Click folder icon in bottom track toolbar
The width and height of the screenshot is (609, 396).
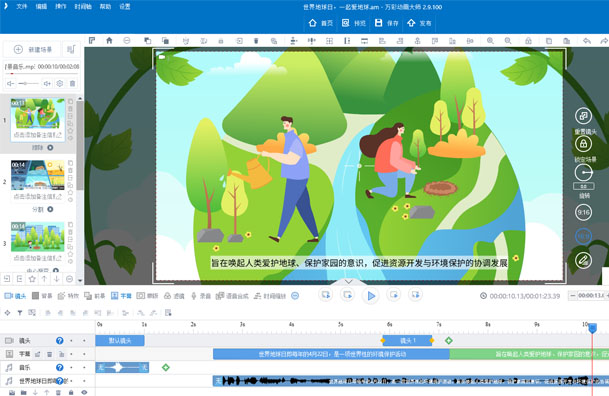[x=24, y=392]
